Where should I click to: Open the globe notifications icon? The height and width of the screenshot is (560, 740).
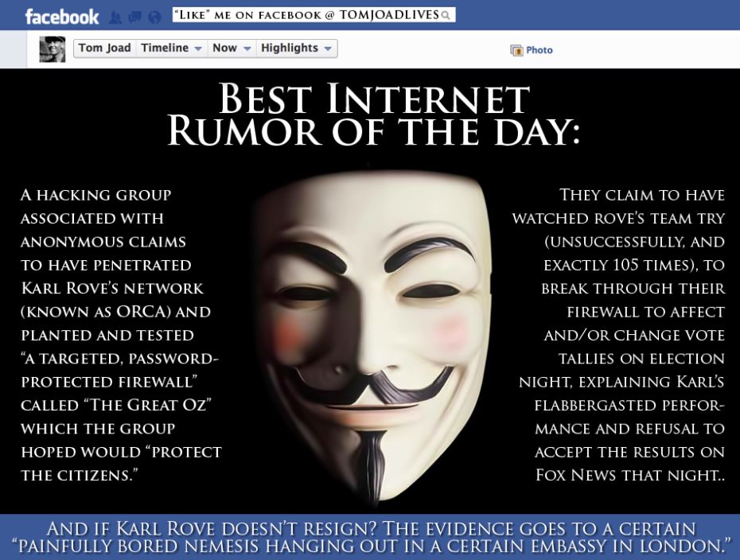(x=155, y=17)
